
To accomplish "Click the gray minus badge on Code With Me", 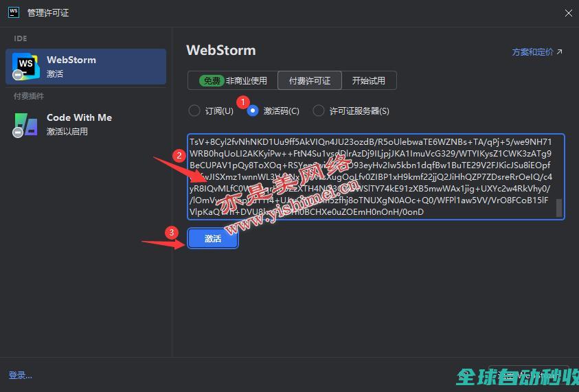I will [x=17, y=132].
